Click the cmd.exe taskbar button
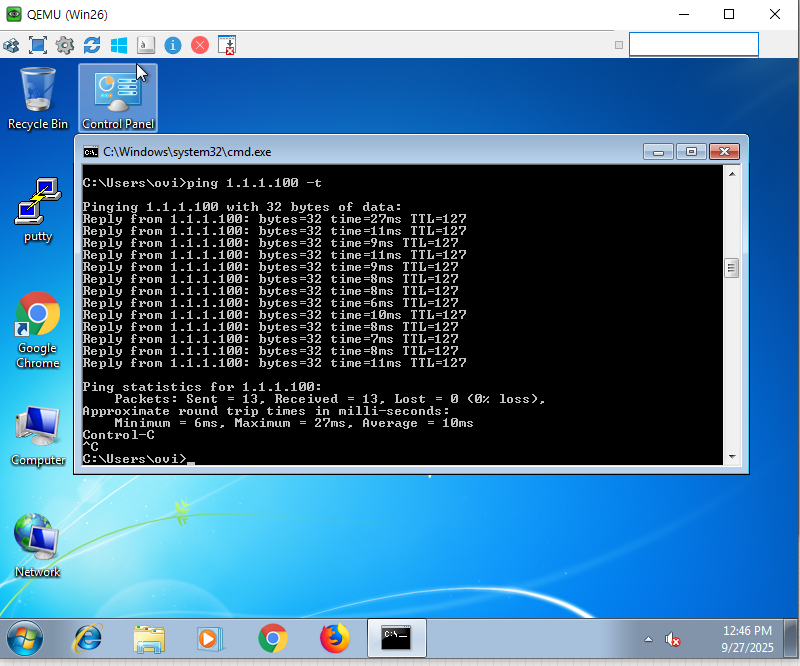 tap(396, 638)
